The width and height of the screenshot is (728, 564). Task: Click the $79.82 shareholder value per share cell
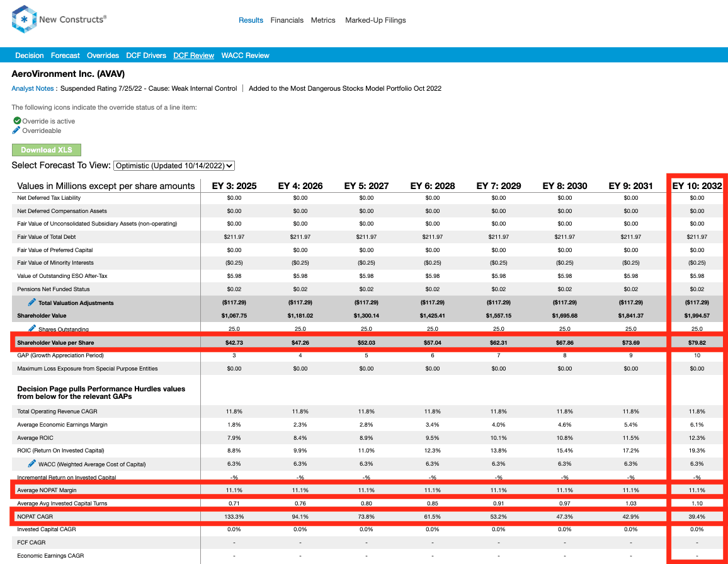pyautogui.click(x=697, y=342)
